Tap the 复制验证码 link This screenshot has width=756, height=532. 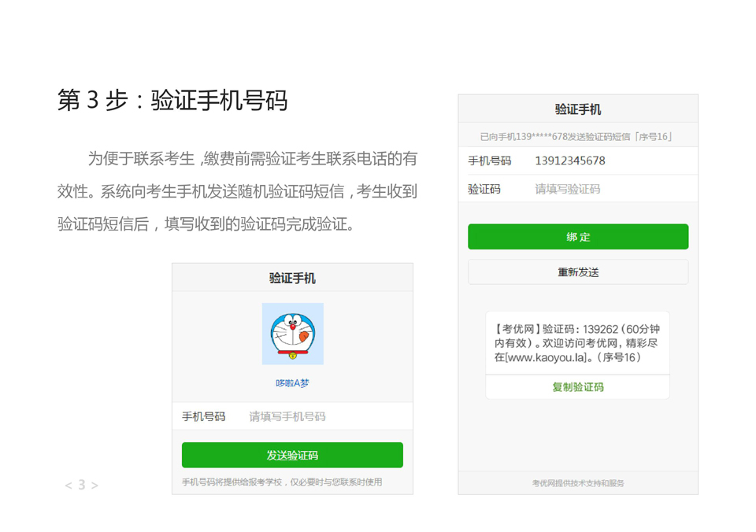click(578, 387)
